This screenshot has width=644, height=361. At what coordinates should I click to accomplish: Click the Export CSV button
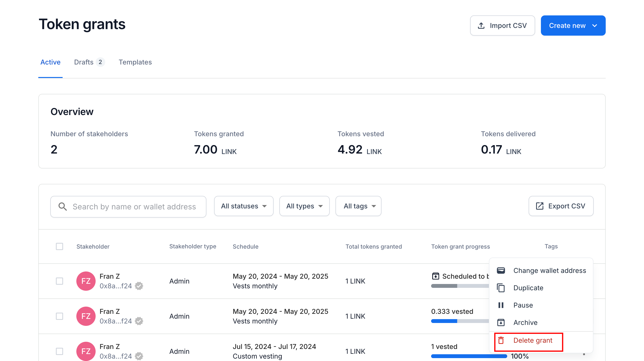pyautogui.click(x=561, y=206)
